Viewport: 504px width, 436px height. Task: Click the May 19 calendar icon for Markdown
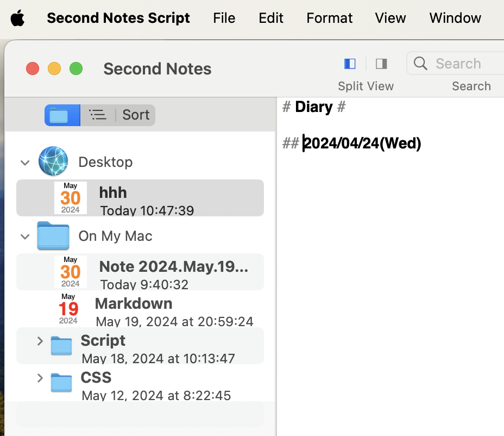(68, 308)
